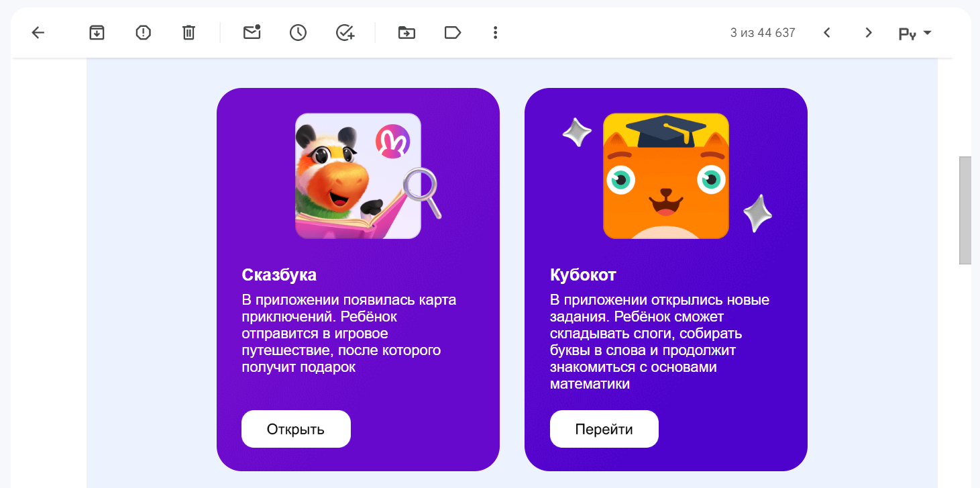Open the input tools language dropdown

tap(915, 33)
